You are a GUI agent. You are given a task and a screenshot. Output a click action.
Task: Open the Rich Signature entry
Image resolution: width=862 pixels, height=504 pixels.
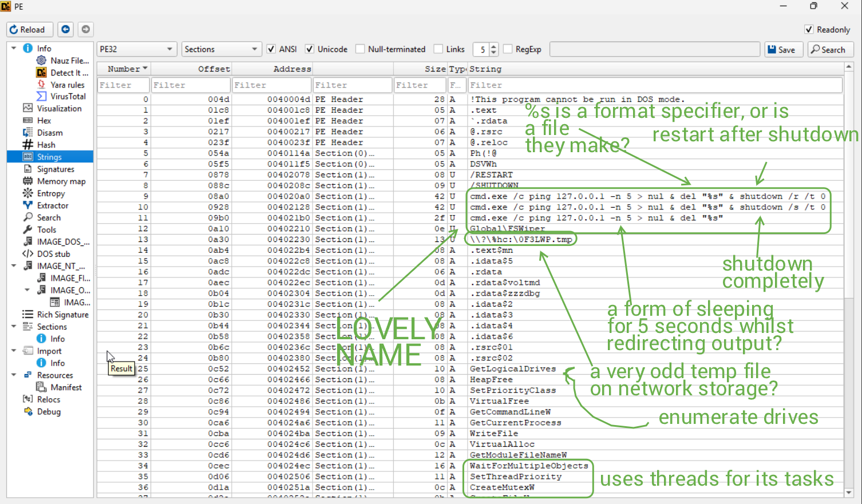coord(62,315)
